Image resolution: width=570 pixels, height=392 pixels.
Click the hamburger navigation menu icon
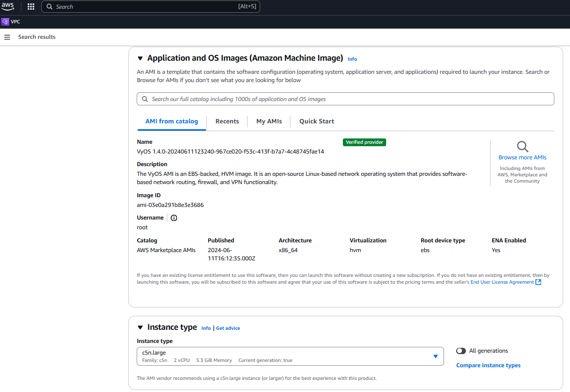click(7, 37)
